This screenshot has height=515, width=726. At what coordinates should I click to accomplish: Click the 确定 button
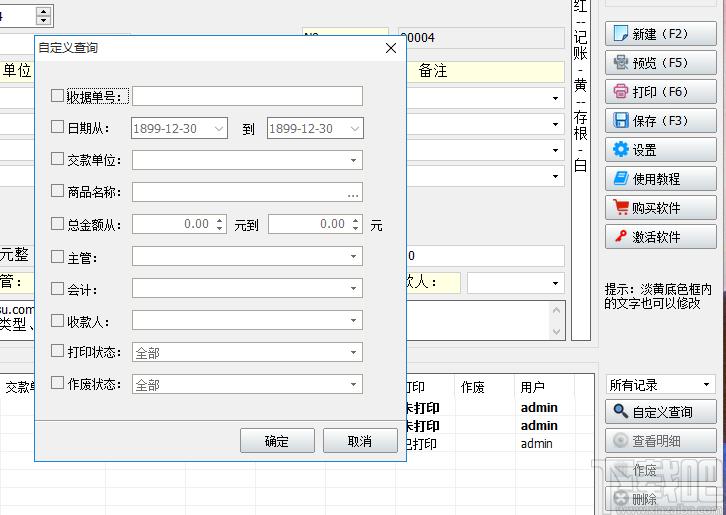pyautogui.click(x=277, y=441)
